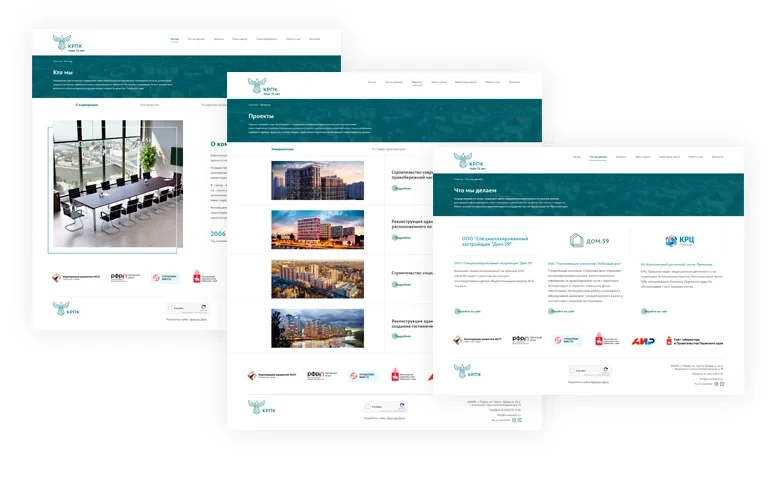Click the conference room photo
Screen dimensions: 770x500
(118, 184)
